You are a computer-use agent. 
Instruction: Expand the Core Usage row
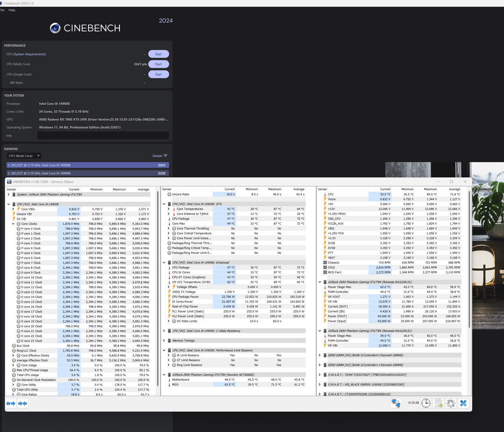(x=13, y=365)
